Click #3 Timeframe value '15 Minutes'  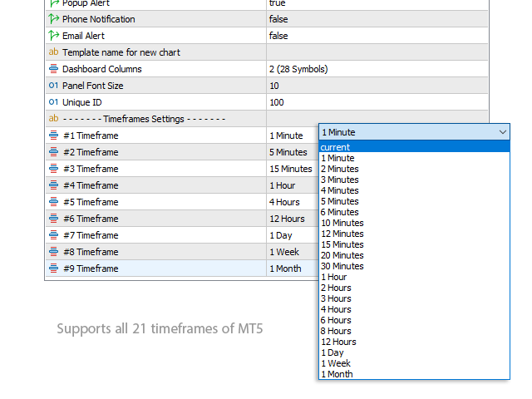point(291,169)
